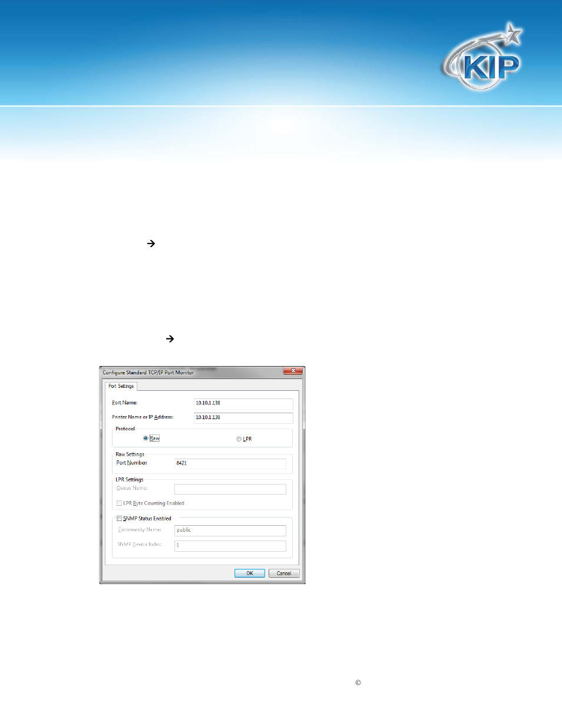Click the Port Number field showing 8421
Screen dimensions: 562x728
(x=230, y=463)
